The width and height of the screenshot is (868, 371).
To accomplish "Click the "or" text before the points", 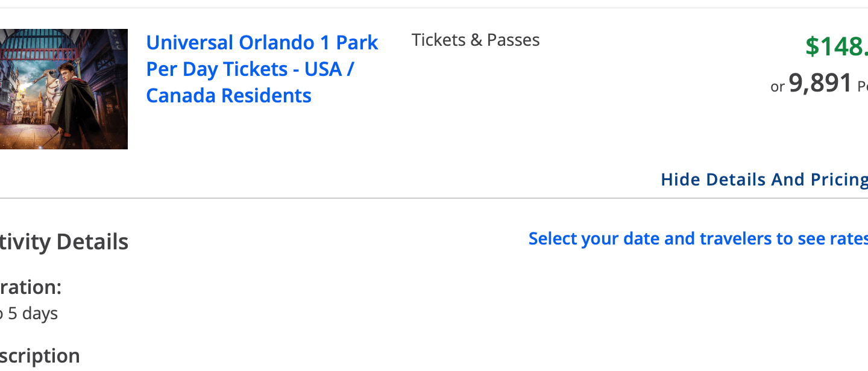I will tap(777, 87).
